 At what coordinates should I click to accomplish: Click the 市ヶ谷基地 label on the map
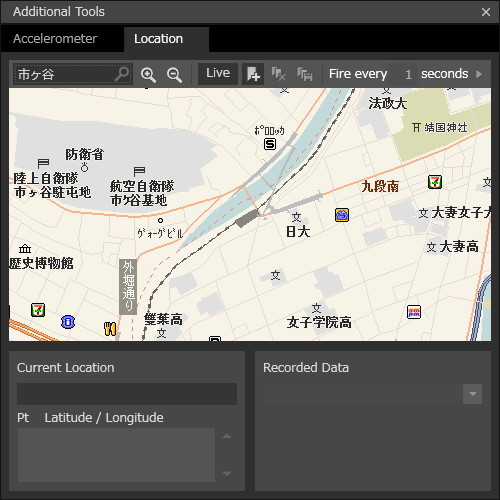(138, 200)
